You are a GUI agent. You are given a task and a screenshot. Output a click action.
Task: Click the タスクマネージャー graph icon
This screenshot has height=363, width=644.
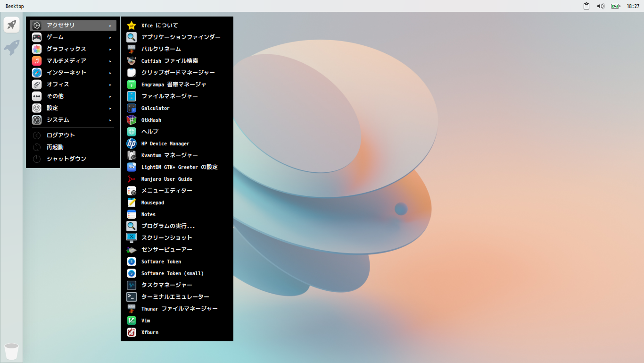coord(132,285)
